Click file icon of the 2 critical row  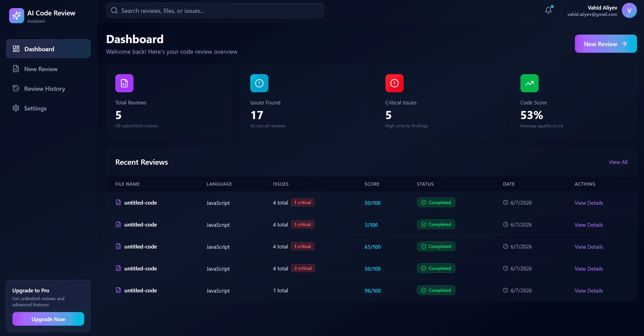point(118,268)
